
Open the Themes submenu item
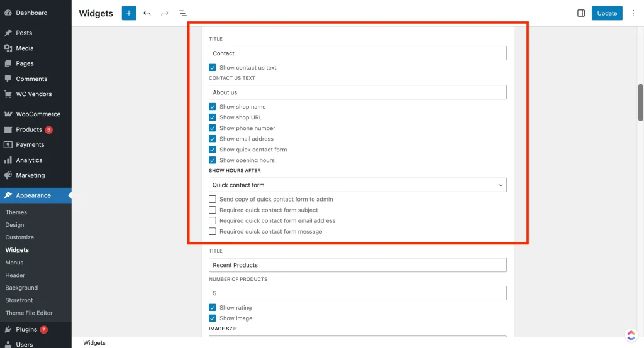coord(16,212)
